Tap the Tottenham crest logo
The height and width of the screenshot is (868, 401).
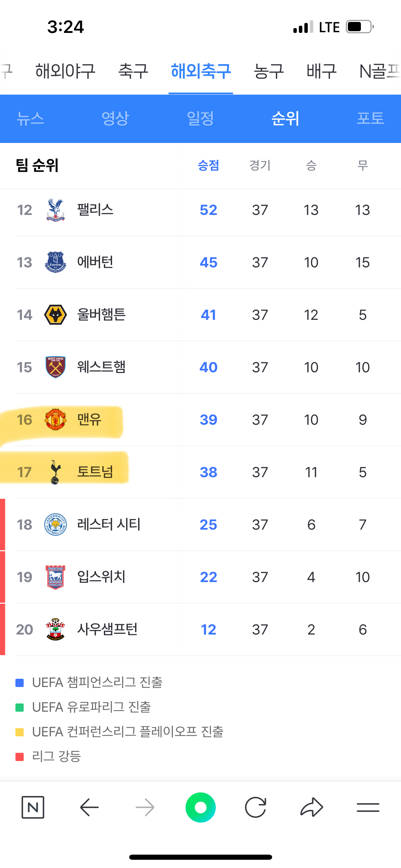(56, 472)
